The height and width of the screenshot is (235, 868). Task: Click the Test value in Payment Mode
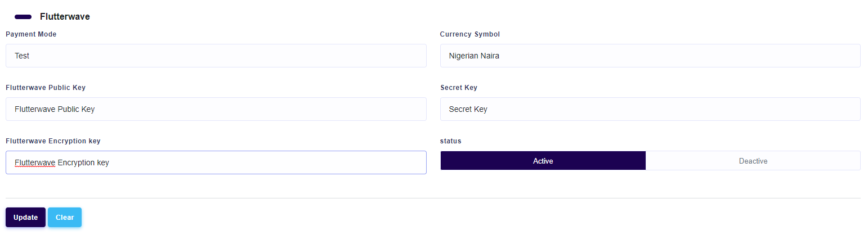click(22, 56)
